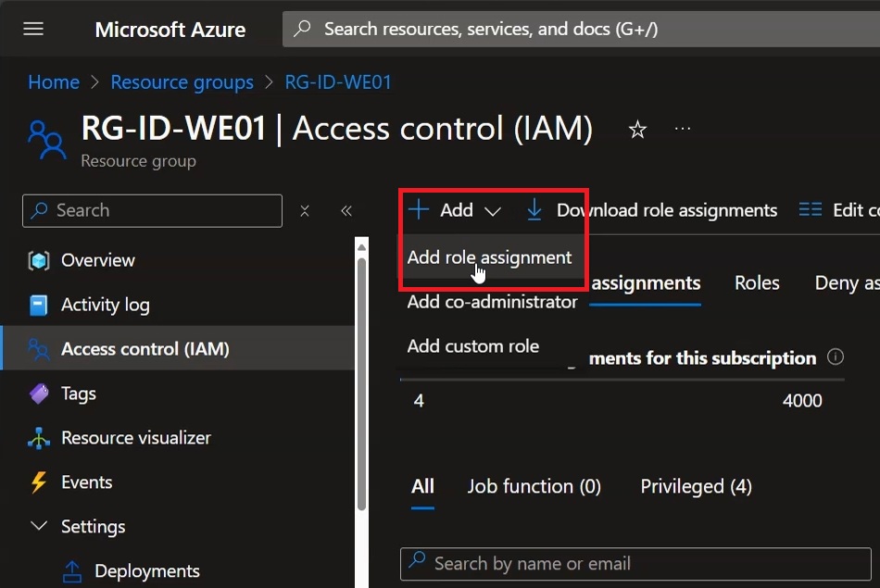Collapse the Settings section chevron
Screen dimensions: 880x588
(x=39, y=526)
